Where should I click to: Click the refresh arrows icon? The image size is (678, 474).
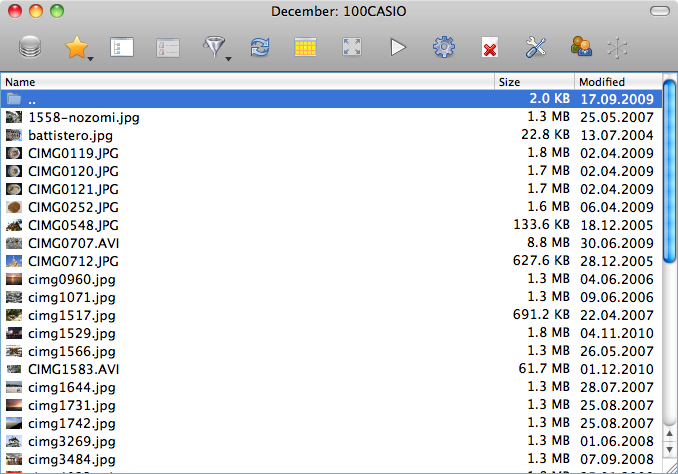260,47
